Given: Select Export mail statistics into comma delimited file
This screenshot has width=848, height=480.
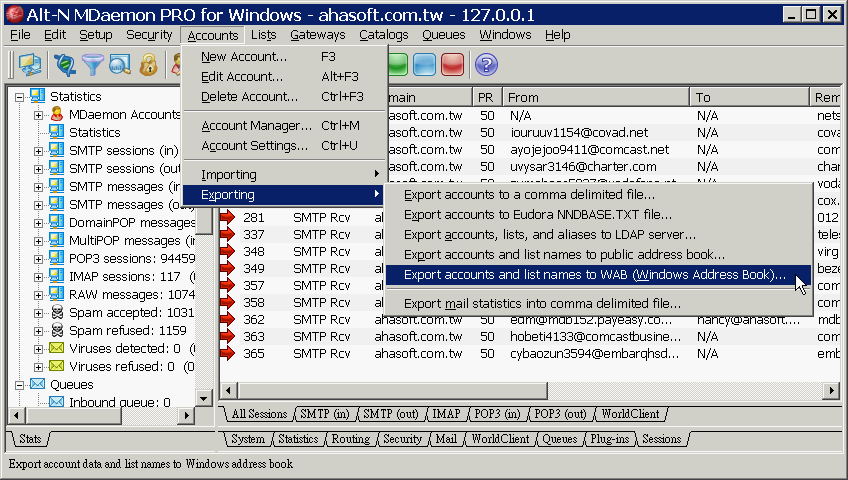Looking at the screenshot, I should pyautogui.click(x=598, y=303).
